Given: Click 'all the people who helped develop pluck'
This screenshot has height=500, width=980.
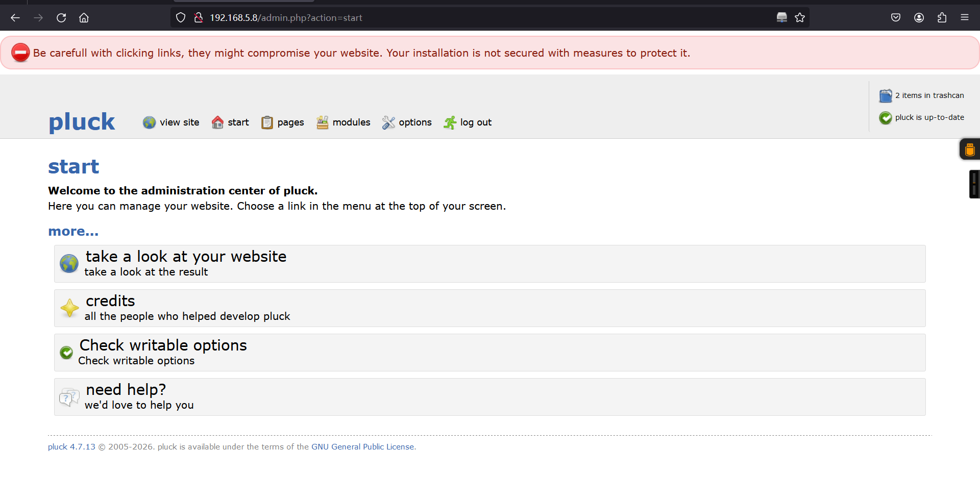Looking at the screenshot, I should click(x=187, y=316).
